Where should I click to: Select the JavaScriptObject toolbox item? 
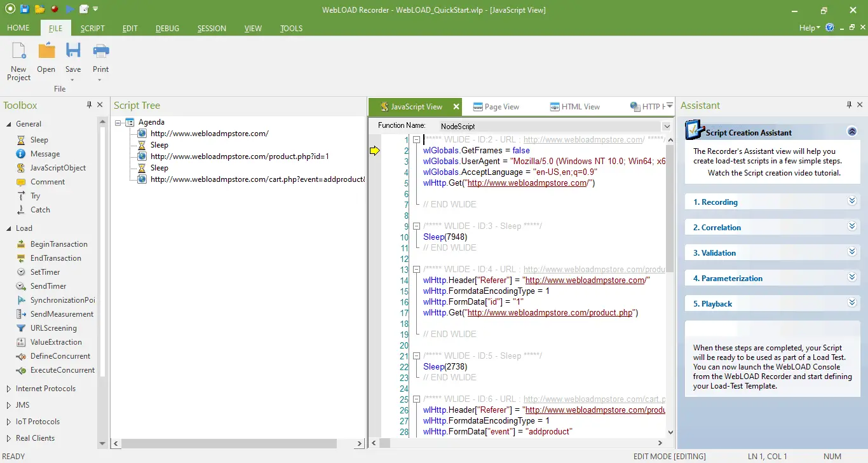click(x=58, y=168)
